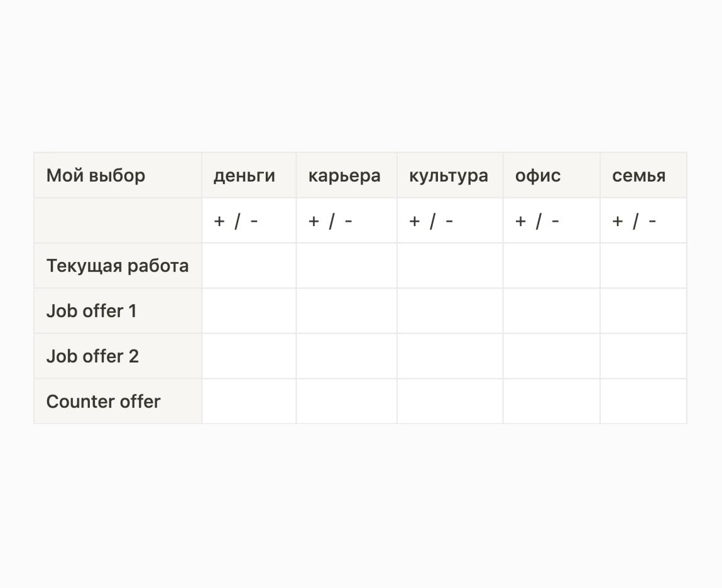This screenshot has width=722, height=588.
Task: Select the "Текущая работа" row label
Action: pyautogui.click(x=118, y=266)
